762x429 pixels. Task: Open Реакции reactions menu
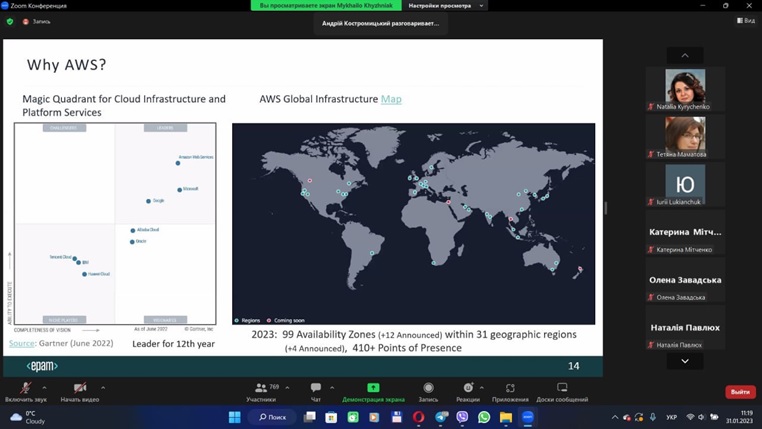[x=468, y=392]
